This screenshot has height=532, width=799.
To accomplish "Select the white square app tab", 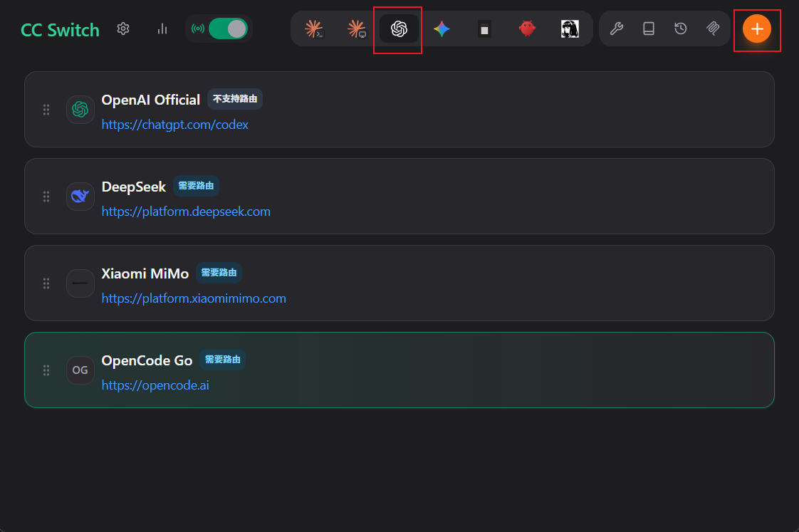I will click(x=484, y=29).
